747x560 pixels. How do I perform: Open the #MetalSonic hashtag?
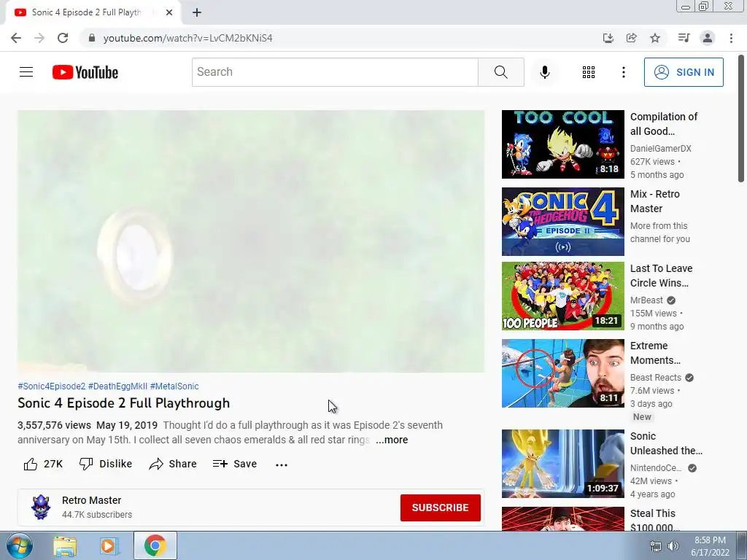pyautogui.click(x=174, y=386)
